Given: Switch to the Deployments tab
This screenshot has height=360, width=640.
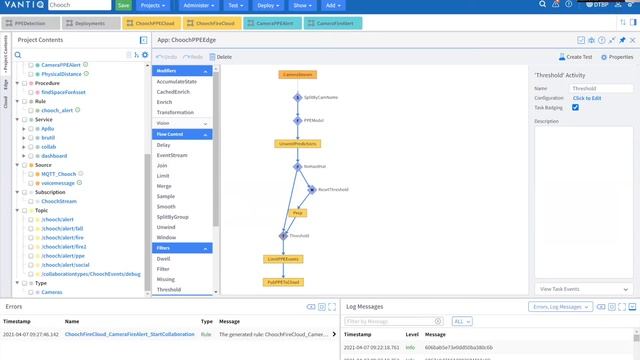Looking at the screenshot, I should pyautogui.click(x=91, y=23).
